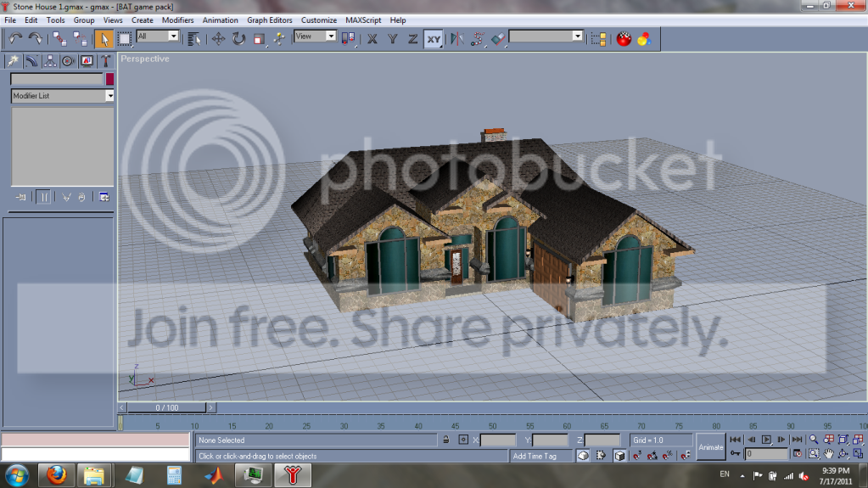Open the File menu

(x=10, y=20)
